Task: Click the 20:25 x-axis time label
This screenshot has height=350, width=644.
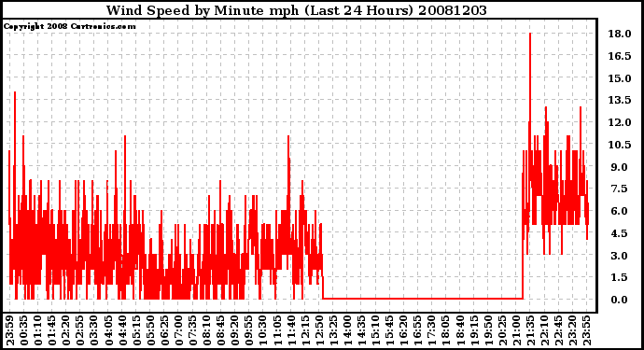Action: click(x=501, y=330)
